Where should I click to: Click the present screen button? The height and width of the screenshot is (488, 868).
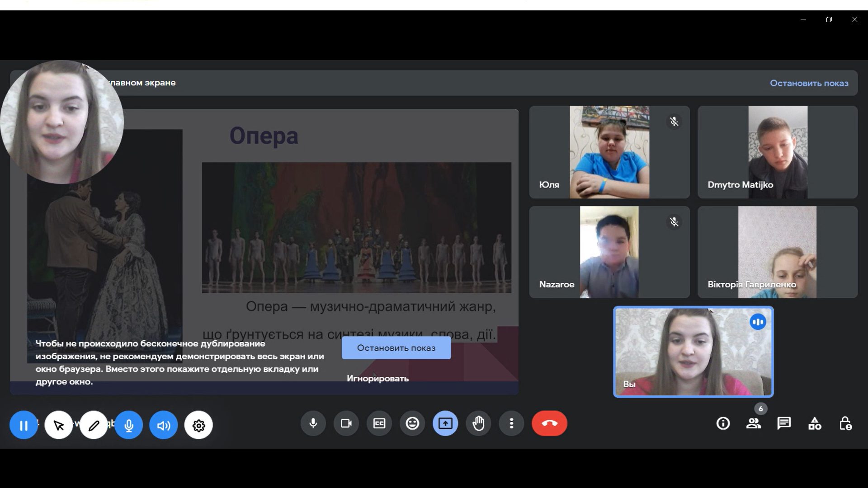(445, 423)
